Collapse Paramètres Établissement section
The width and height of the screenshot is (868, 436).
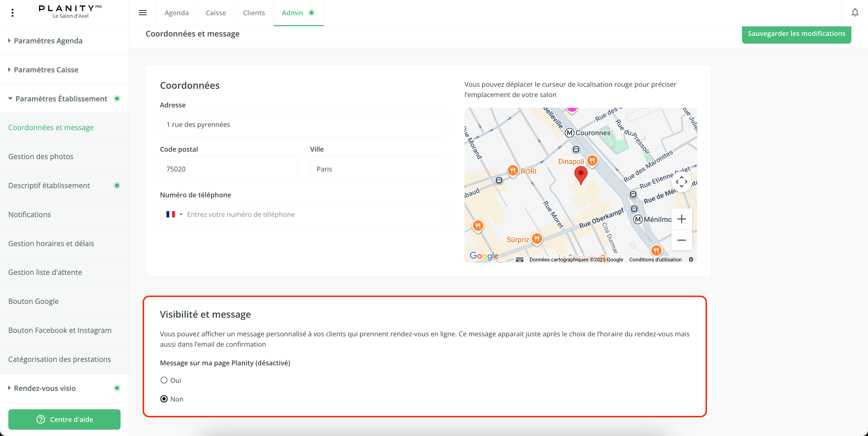(x=61, y=99)
